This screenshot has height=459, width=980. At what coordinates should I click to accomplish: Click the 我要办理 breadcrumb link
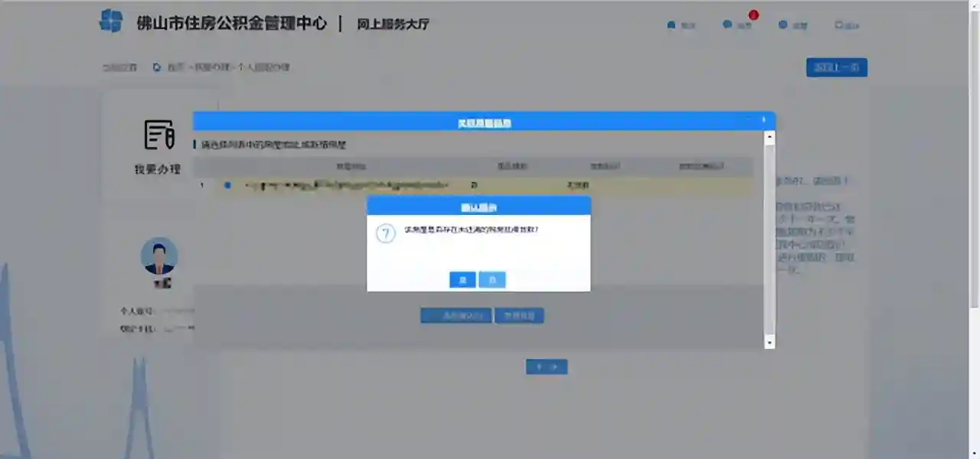211,67
